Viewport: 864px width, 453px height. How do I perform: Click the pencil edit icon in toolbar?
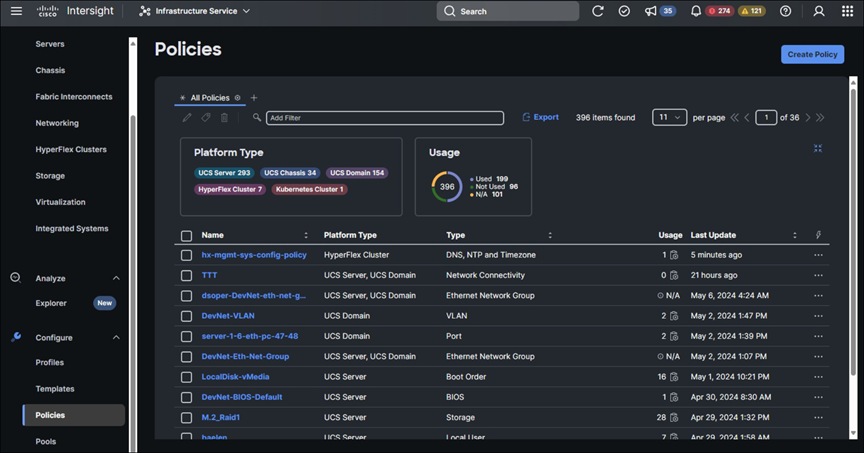point(187,117)
